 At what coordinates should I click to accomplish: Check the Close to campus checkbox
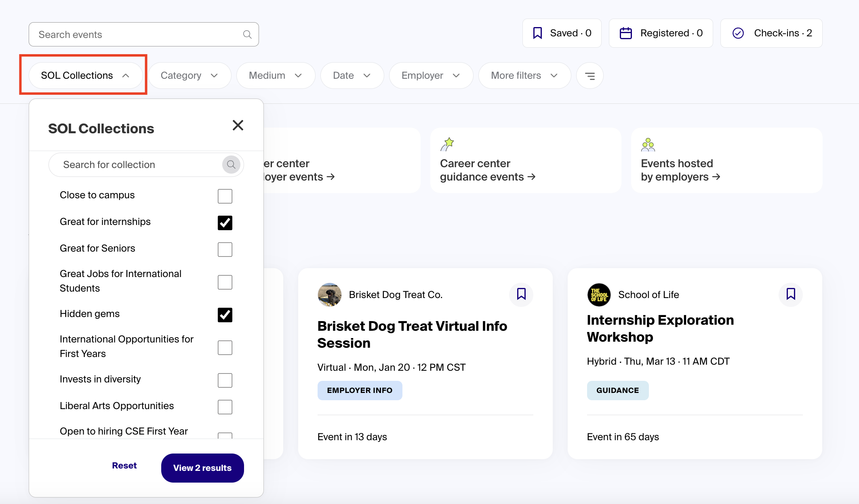click(x=225, y=196)
